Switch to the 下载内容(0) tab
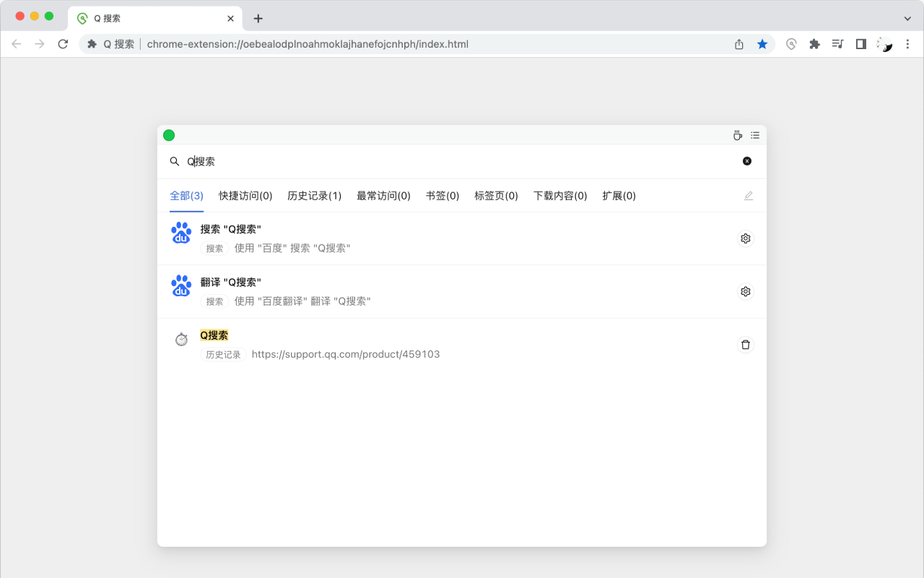 tap(560, 196)
